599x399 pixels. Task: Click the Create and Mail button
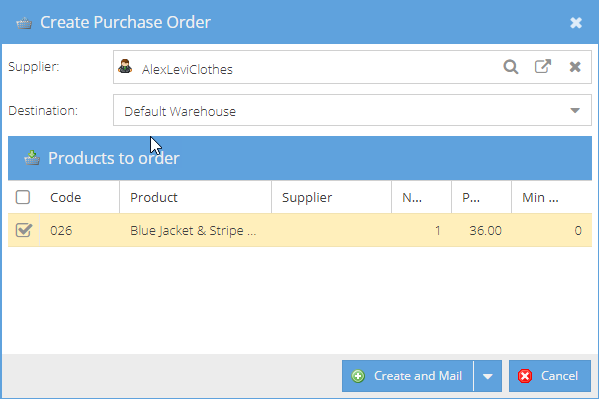point(408,376)
